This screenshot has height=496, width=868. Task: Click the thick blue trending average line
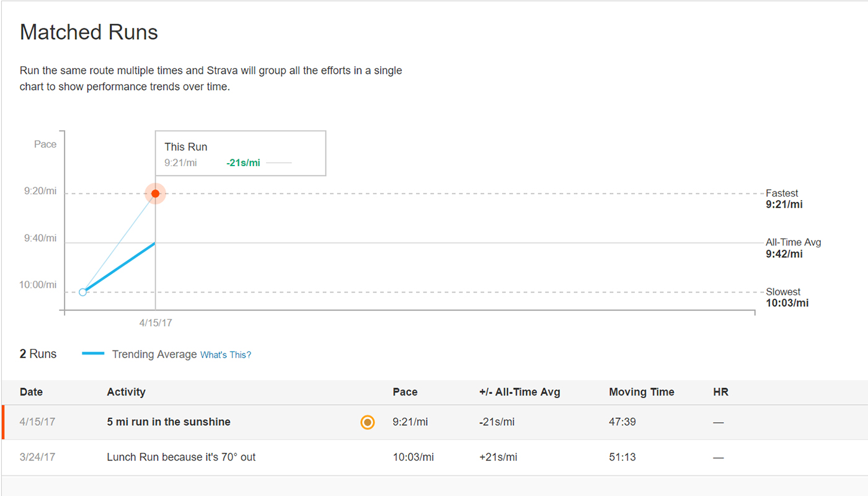point(119,267)
